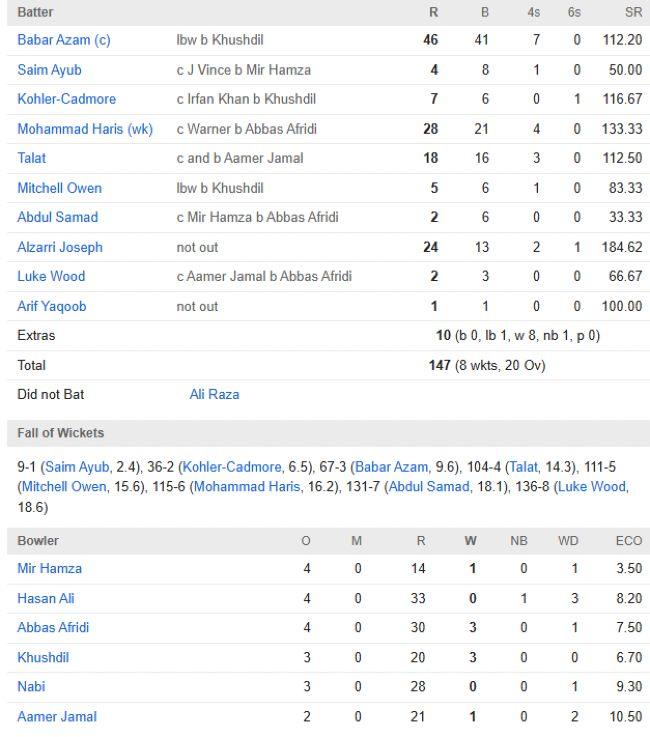Click Aamer Jamal in bowler table

point(57,716)
